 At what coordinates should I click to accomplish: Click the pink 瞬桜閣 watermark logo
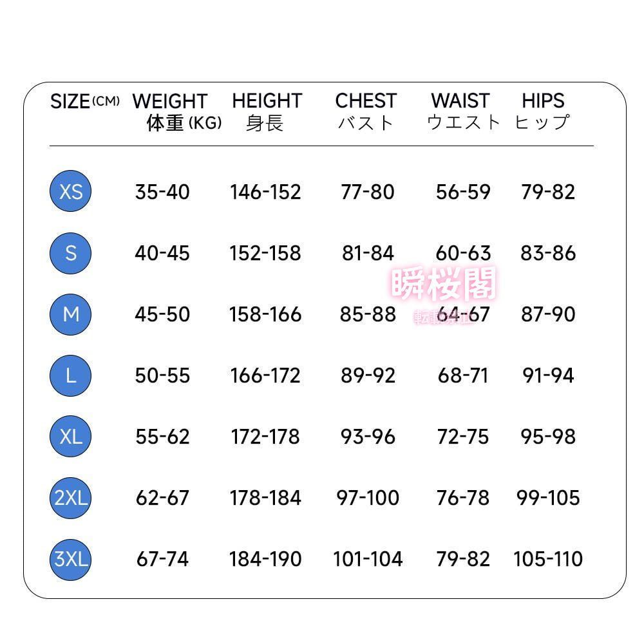(444, 284)
